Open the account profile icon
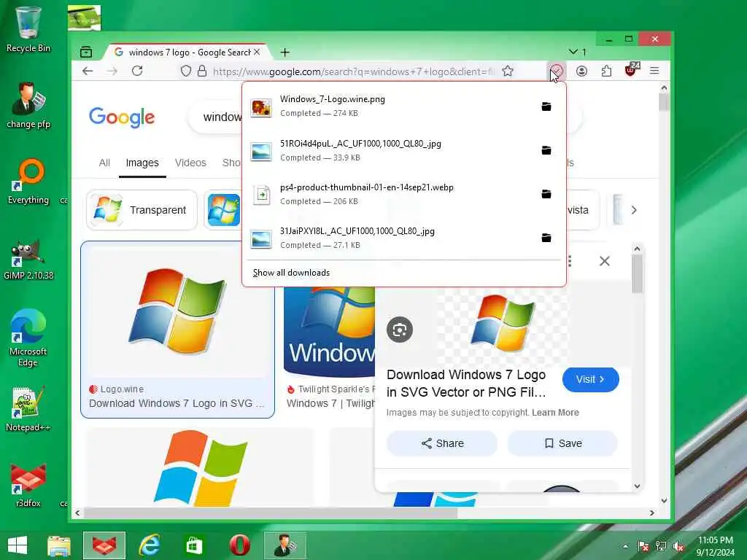This screenshot has height=560, width=747. [581, 71]
